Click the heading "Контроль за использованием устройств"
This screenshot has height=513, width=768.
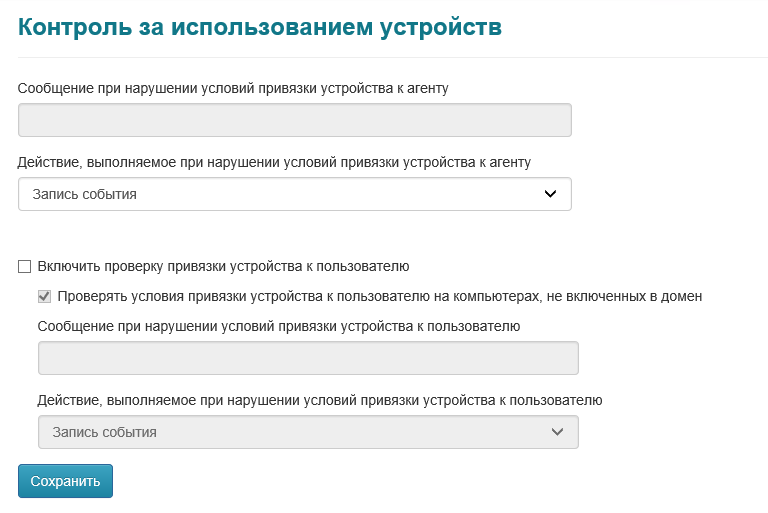[x=260, y=27]
